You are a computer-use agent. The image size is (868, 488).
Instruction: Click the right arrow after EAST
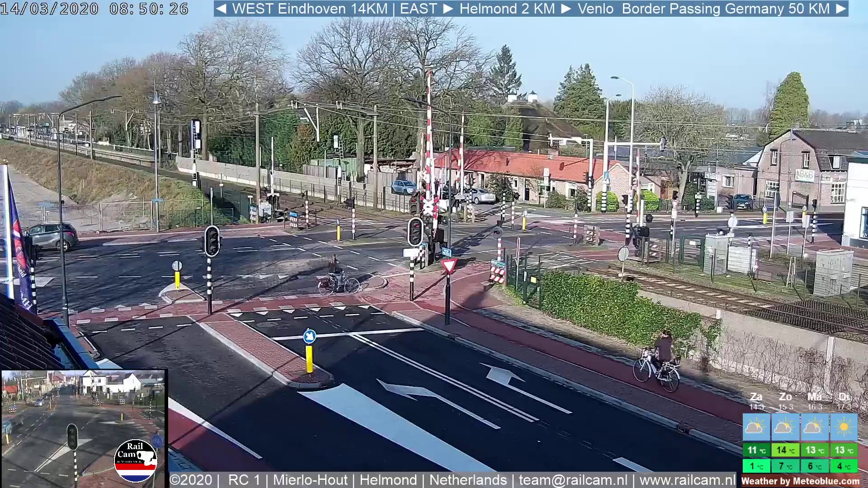point(448,9)
